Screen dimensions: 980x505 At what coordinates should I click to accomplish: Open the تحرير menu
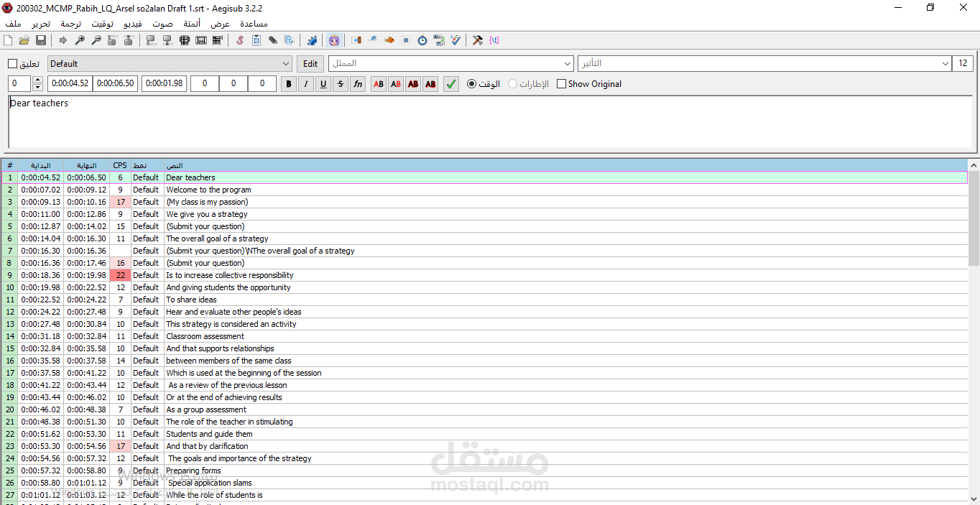click(x=40, y=24)
